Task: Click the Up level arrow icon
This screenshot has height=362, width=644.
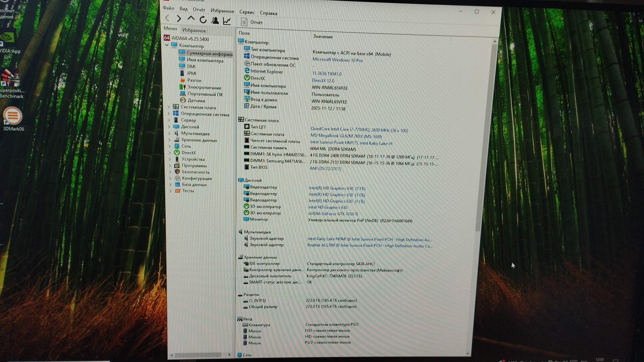Action: tap(191, 19)
